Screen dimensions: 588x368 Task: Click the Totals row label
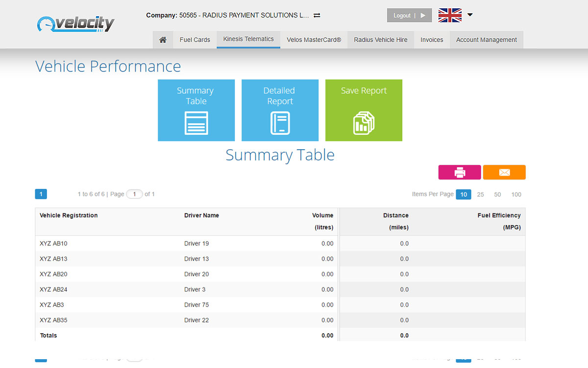(49, 336)
